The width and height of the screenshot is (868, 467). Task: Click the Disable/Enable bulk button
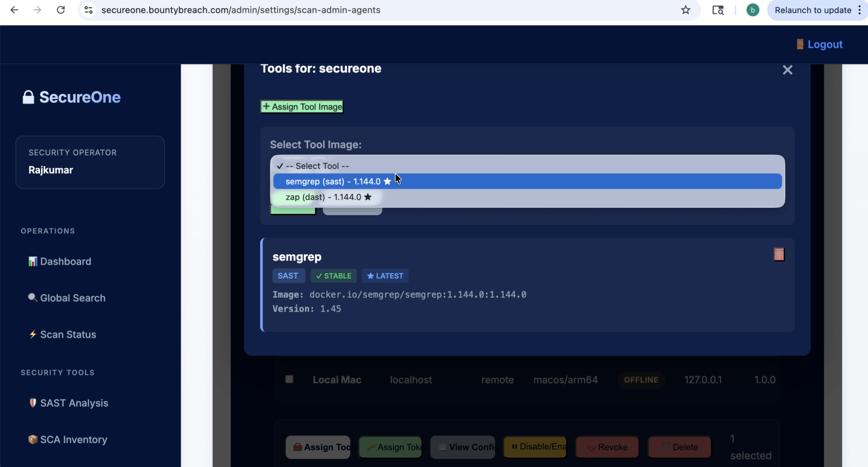click(x=535, y=447)
